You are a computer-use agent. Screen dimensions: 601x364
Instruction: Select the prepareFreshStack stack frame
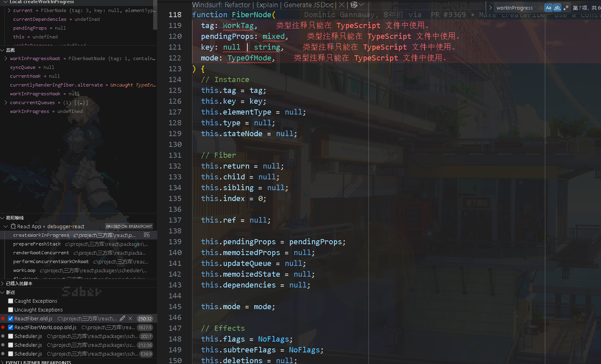point(79,244)
